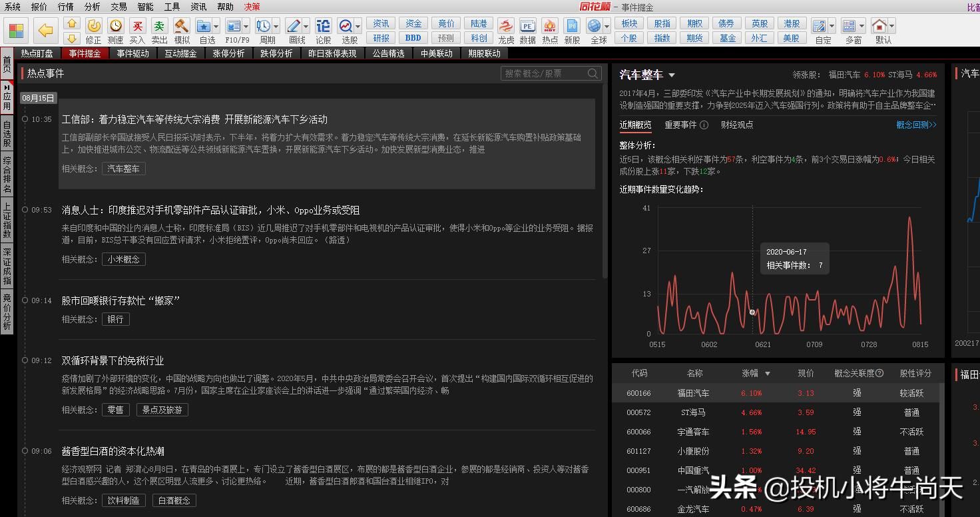Open the 系统 menu
This screenshot has height=517, width=980.
click(x=13, y=7)
